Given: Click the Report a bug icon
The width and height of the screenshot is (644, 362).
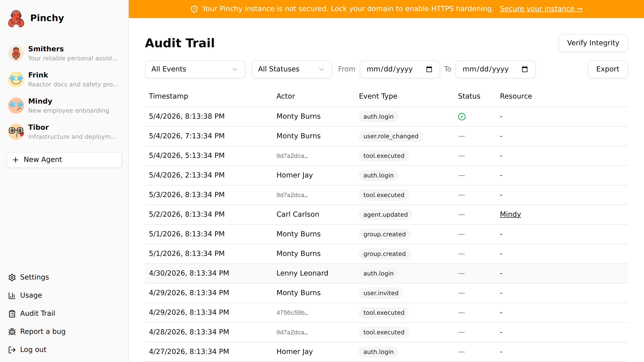Looking at the screenshot, I should (12, 332).
